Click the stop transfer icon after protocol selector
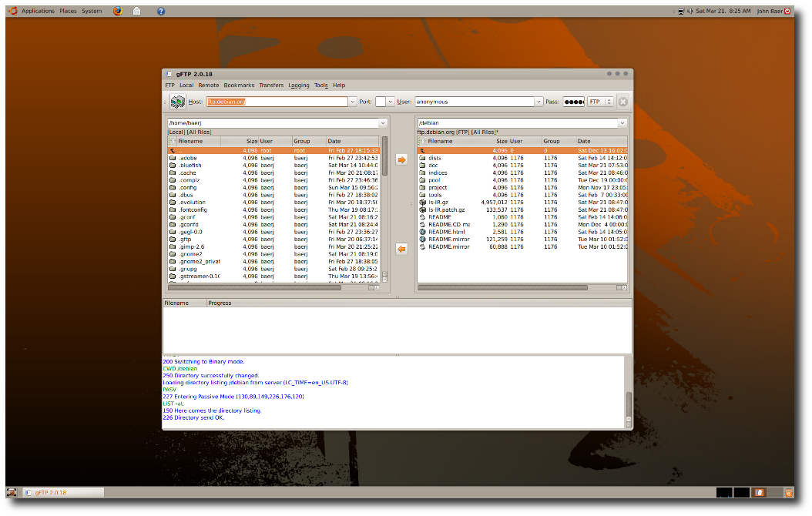Image resolution: width=812 pixels, height=516 pixels. (x=623, y=102)
